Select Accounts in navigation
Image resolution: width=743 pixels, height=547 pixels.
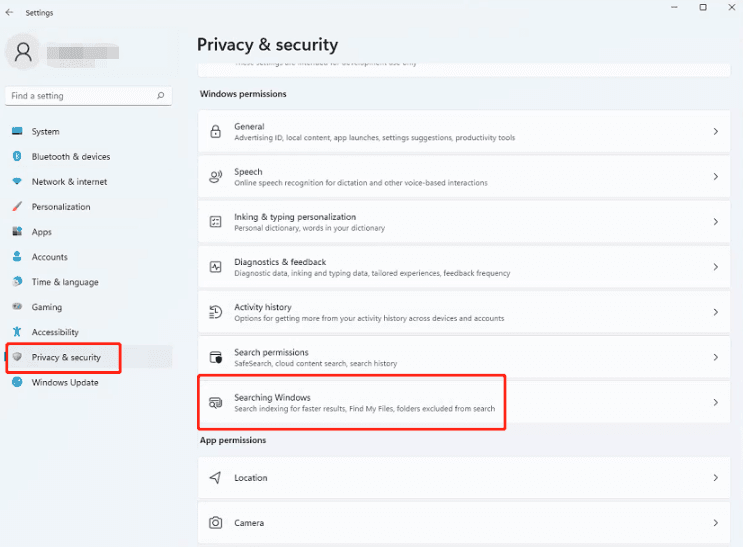(x=89, y=257)
